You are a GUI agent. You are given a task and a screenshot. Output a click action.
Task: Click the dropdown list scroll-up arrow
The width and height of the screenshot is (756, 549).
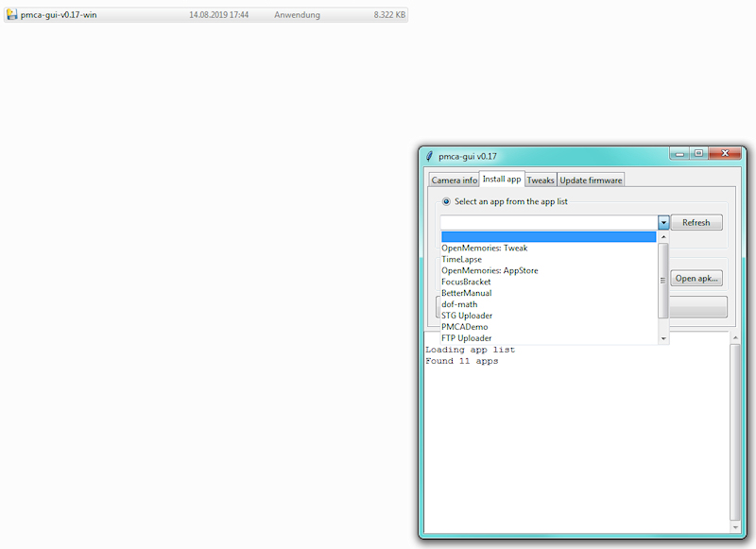(663, 237)
